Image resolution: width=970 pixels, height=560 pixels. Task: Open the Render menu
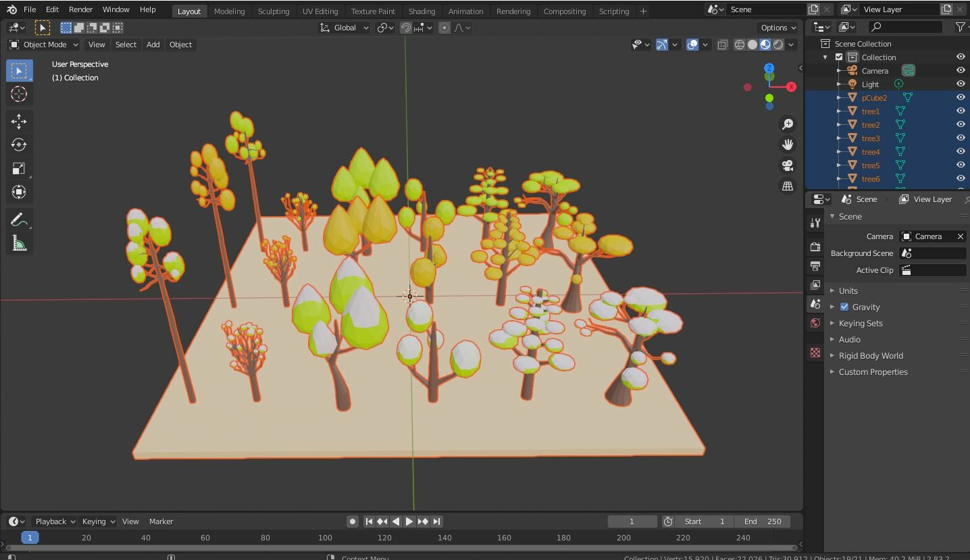tap(80, 9)
